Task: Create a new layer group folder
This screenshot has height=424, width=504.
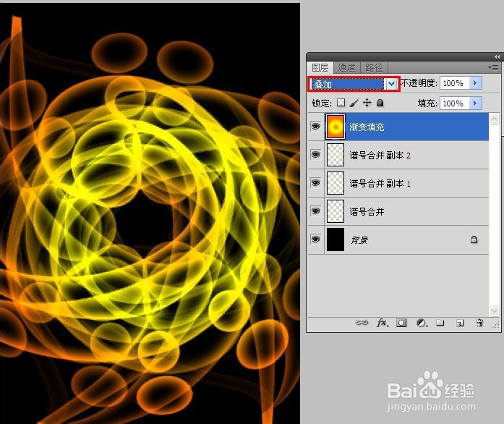Action: [x=440, y=323]
